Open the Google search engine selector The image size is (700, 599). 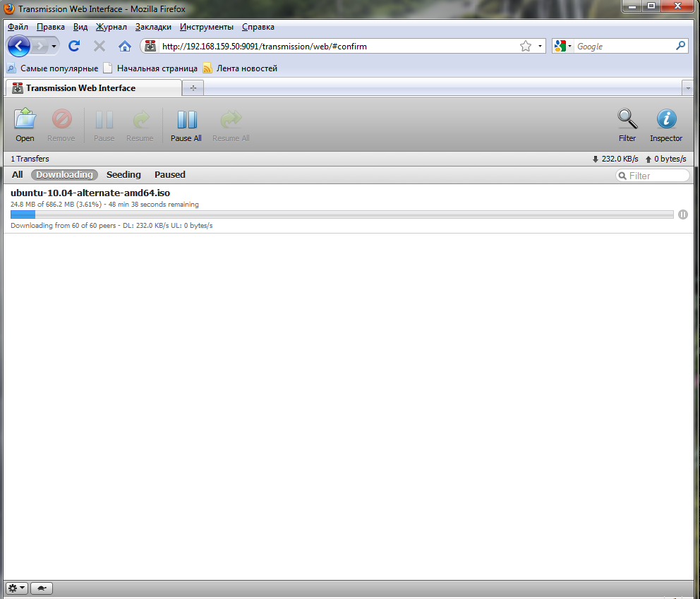point(563,46)
